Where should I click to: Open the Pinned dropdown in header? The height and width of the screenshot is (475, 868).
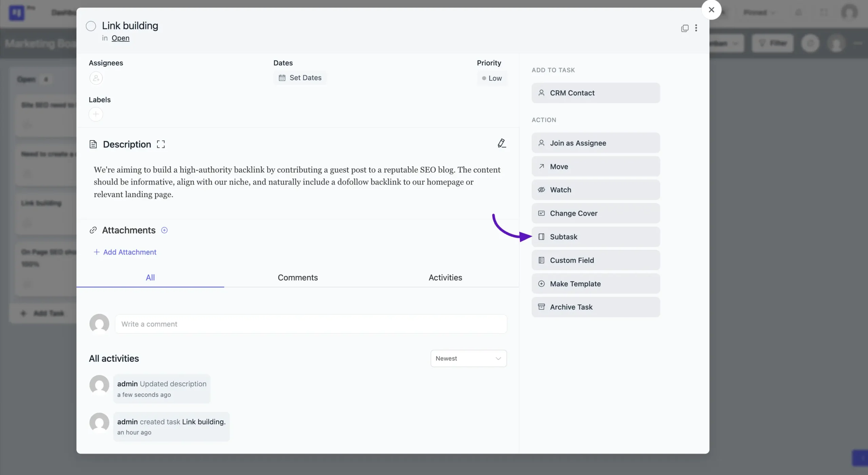pyautogui.click(x=759, y=13)
